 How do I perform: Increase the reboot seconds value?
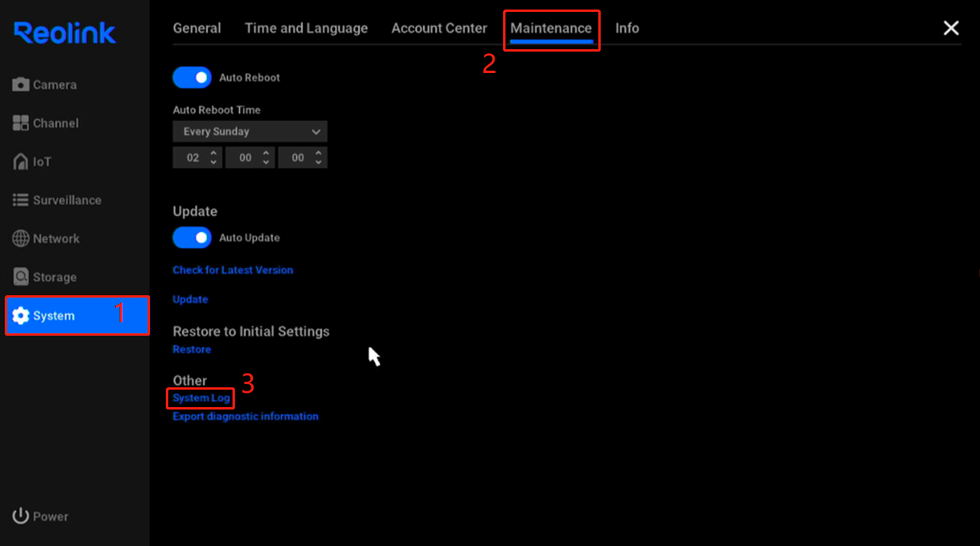tap(318, 153)
